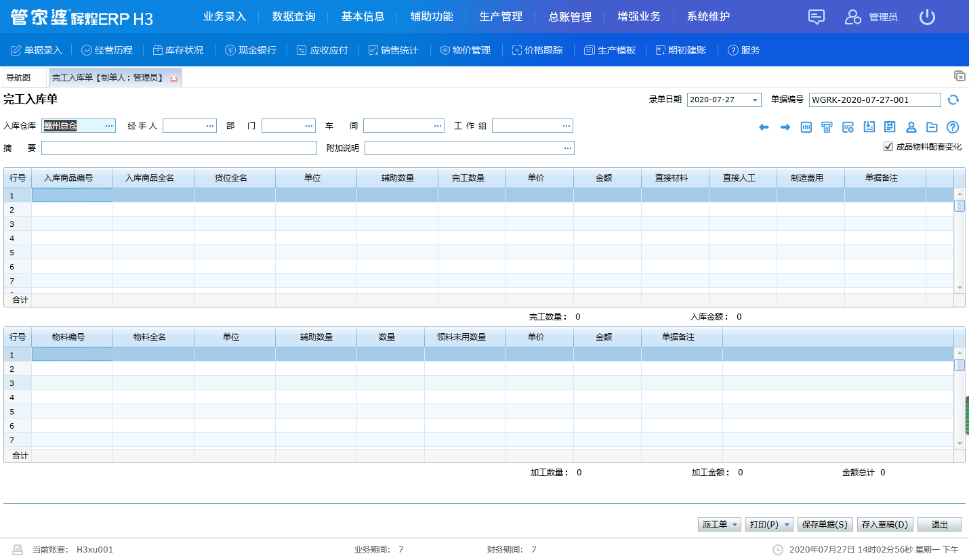Click the 存入草稿(D) button
This screenshot has width=969, height=560.
[885, 525]
